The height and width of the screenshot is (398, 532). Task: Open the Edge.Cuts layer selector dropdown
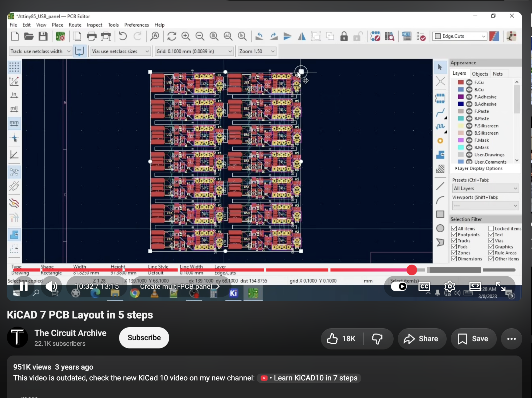pos(460,36)
